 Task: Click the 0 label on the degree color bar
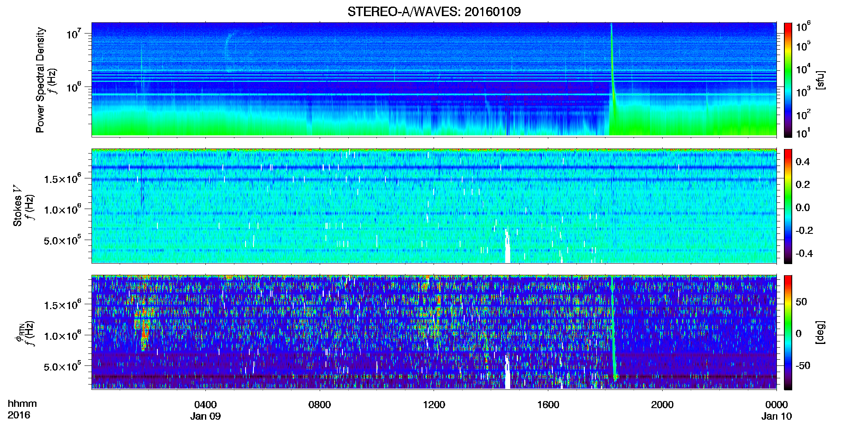(798, 333)
